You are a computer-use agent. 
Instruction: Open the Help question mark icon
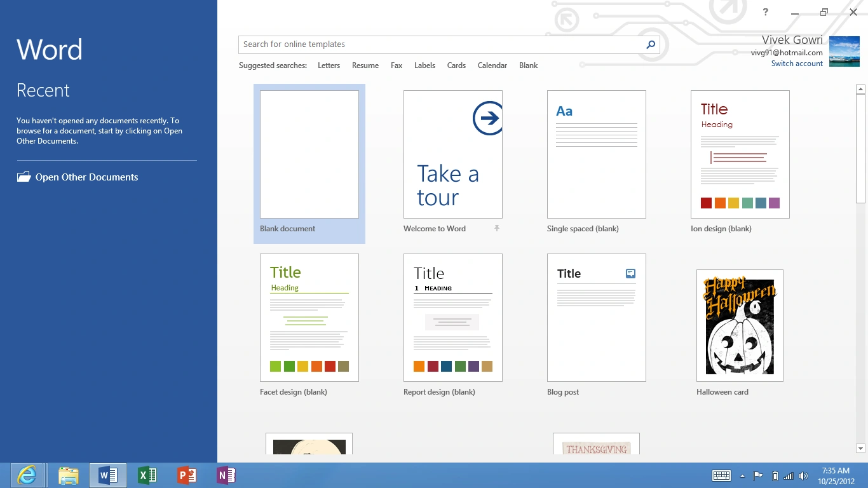[x=766, y=12]
